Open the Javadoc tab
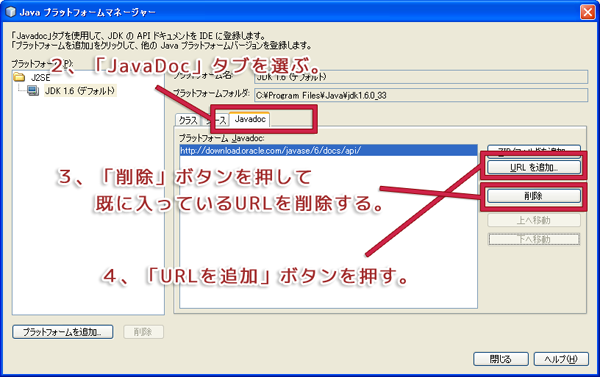Image resolution: width=600 pixels, height=377 pixels. pyautogui.click(x=250, y=119)
